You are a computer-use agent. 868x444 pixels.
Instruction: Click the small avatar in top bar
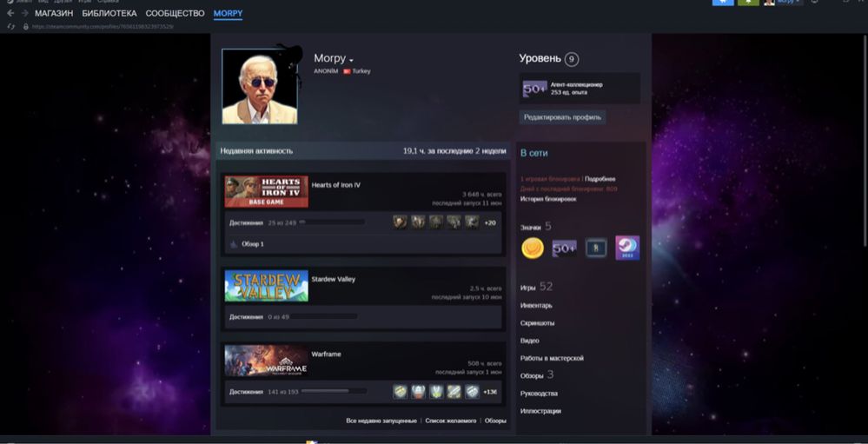pos(770,3)
